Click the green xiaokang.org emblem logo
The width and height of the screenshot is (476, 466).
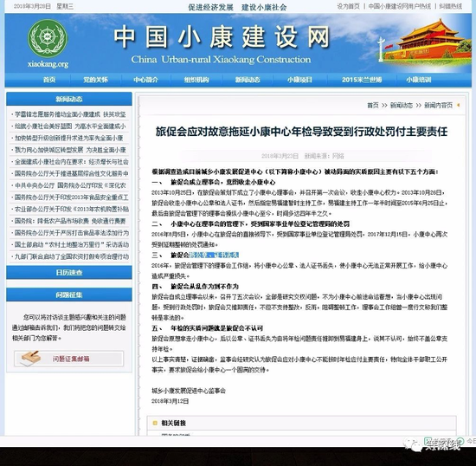pyautogui.click(x=48, y=39)
